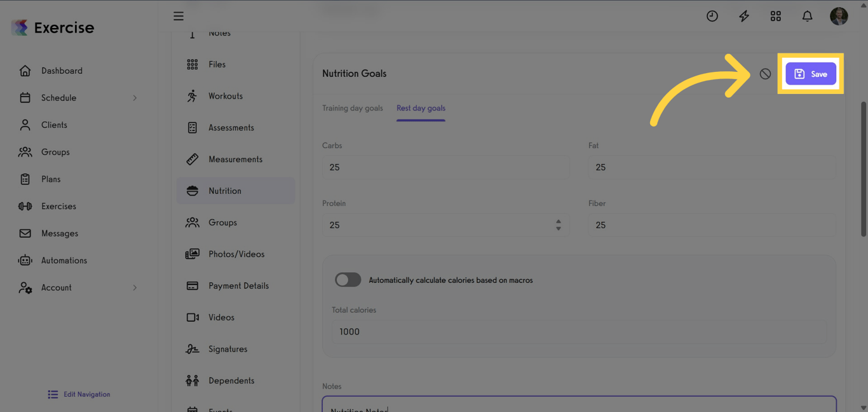The image size is (868, 412).
Task: Click the hamburger menu icon
Action: pos(179,16)
